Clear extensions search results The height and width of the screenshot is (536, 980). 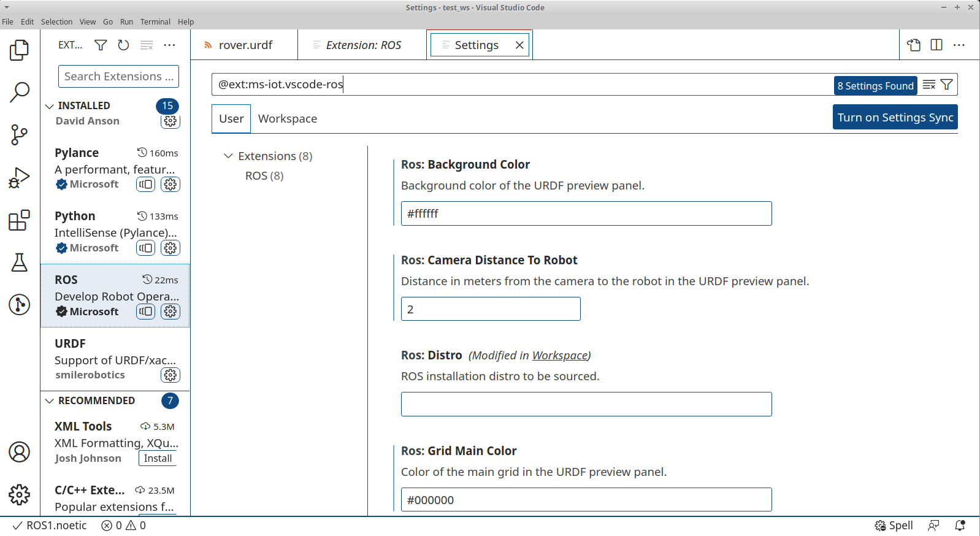click(147, 45)
